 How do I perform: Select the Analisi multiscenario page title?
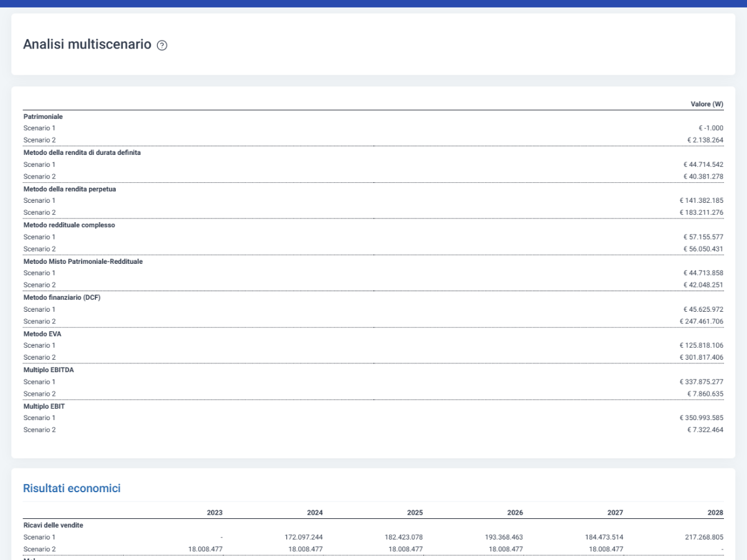(87, 44)
